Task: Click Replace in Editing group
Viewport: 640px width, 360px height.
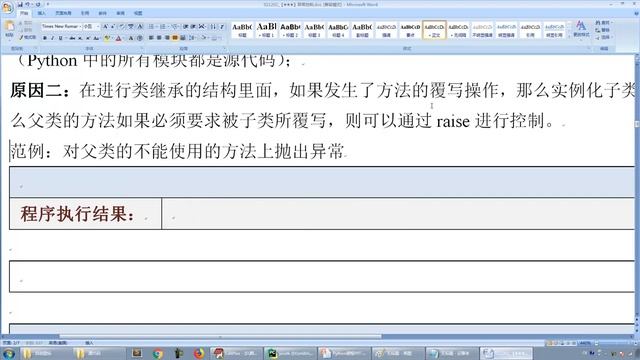Action: point(602,30)
